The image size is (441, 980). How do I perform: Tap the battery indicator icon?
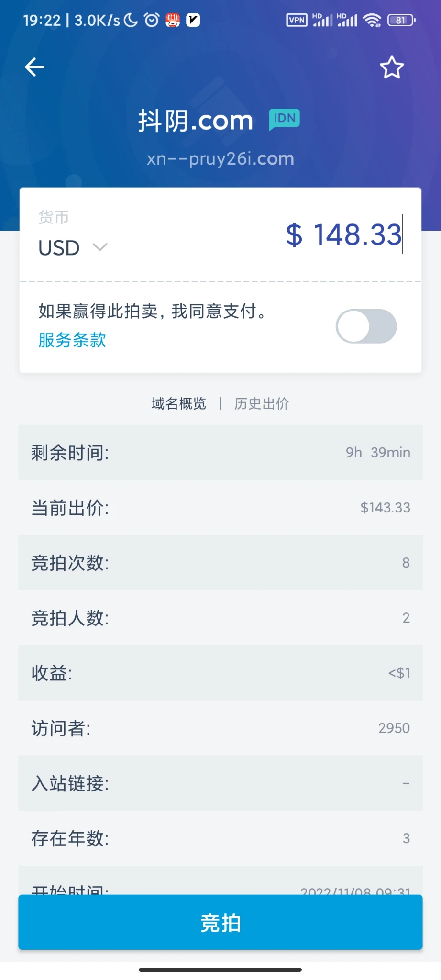click(401, 20)
